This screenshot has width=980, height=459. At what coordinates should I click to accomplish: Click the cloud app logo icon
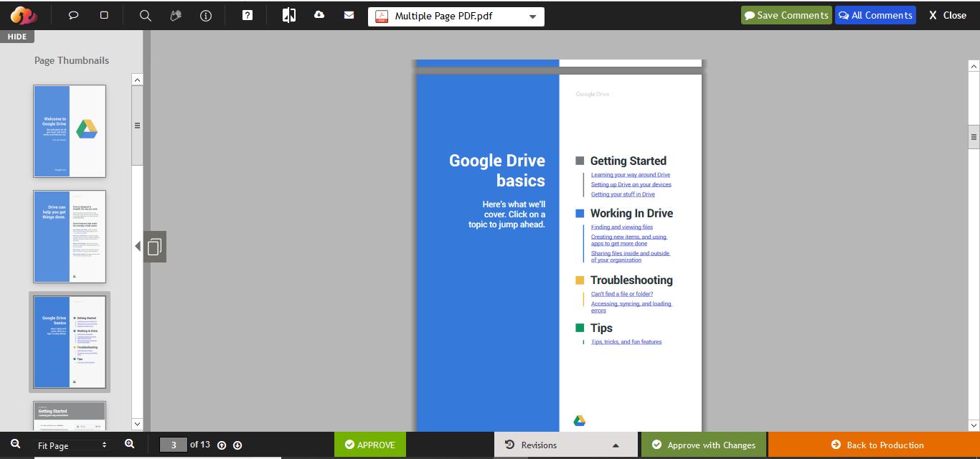click(x=24, y=15)
